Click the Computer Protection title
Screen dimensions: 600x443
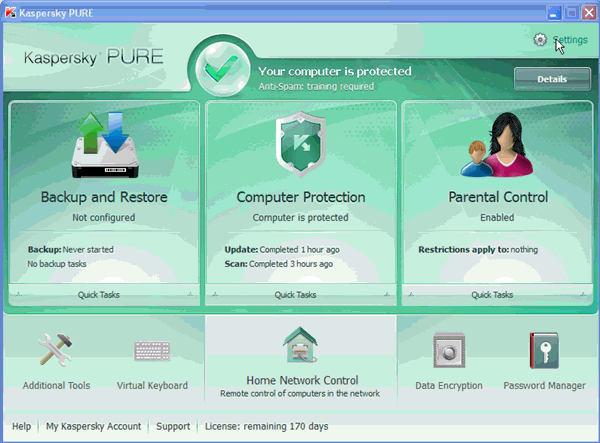[301, 197]
